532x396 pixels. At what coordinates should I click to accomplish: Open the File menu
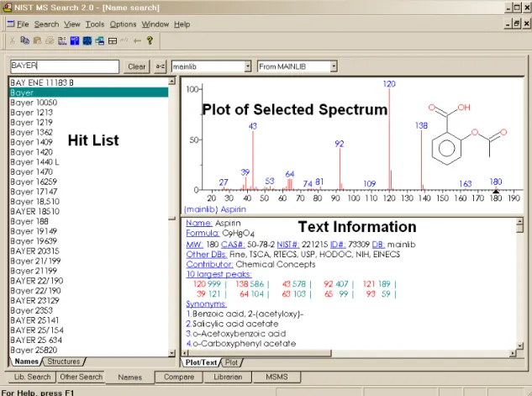[x=23, y=24]
